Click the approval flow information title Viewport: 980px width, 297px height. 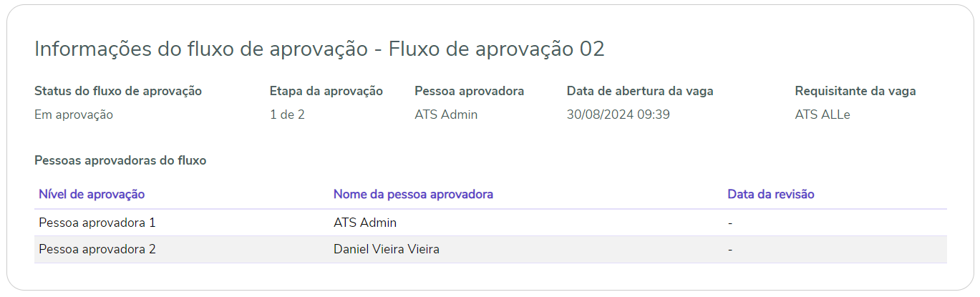click(x=319, y=49)
